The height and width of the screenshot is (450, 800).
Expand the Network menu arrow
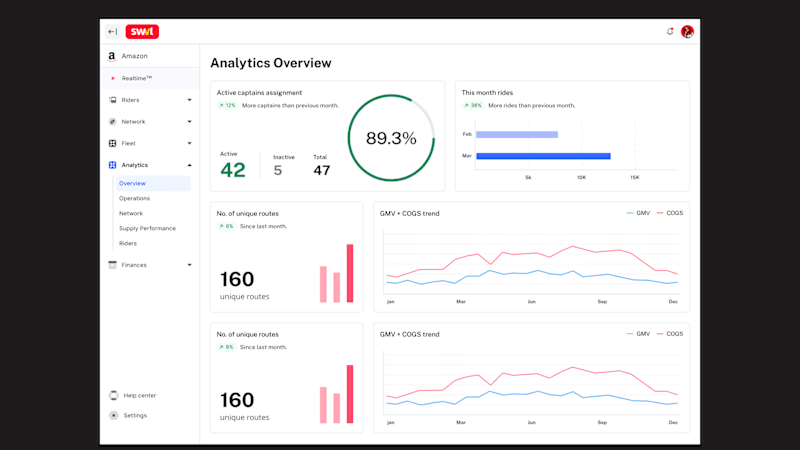[x=189, y=122]
